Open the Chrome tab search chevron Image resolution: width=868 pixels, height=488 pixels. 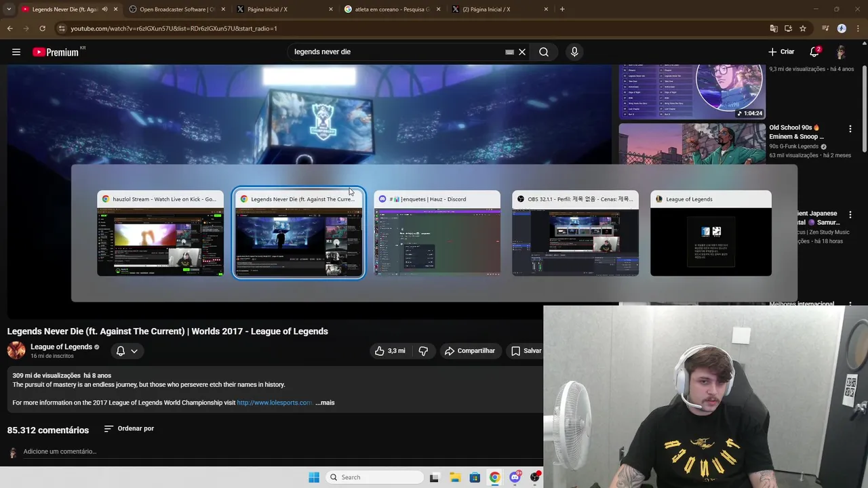[9, 9]
